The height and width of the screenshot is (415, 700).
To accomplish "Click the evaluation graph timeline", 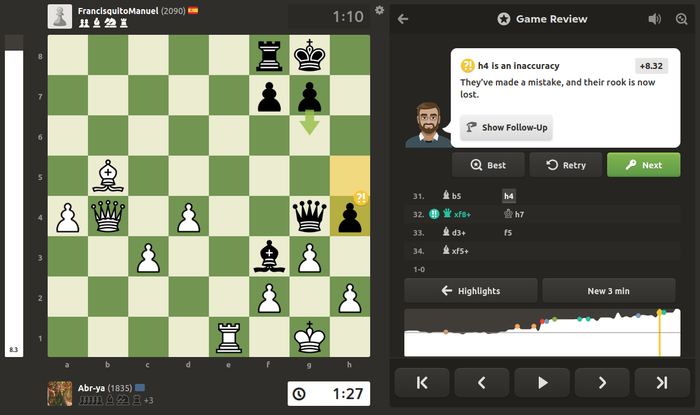I will coord(542,333).
